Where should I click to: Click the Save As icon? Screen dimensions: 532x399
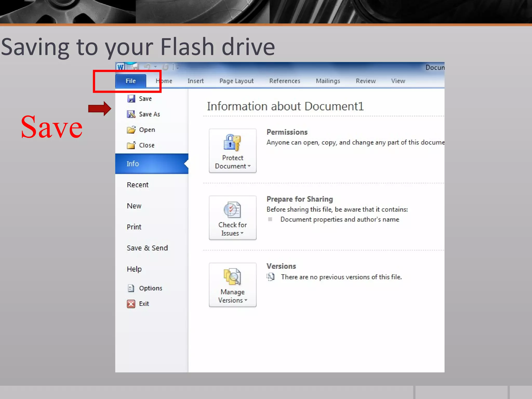click(131, 114)
